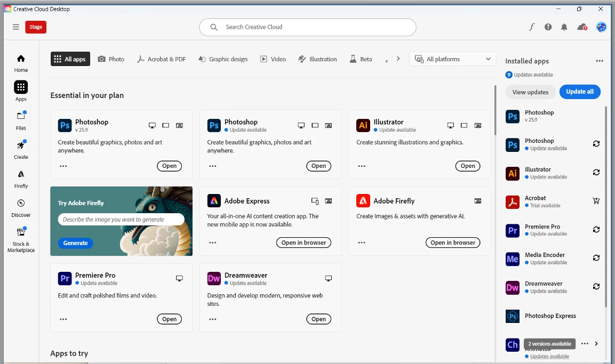The height and width of the screenshot is (364, 615).
Task: Click the View updates button
Action: (530, 92)
